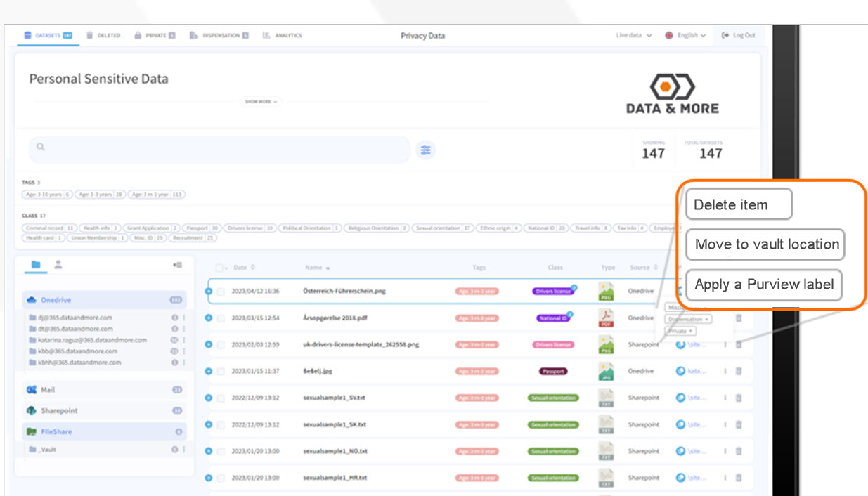Click trash icon for sexualsample1_SV.txt row
This screenshot has width=868, height=496.
pos(739,398)
